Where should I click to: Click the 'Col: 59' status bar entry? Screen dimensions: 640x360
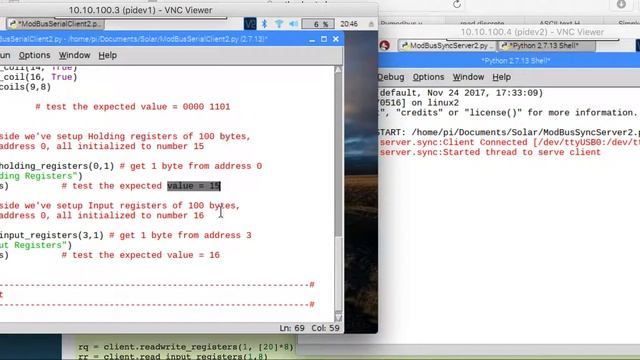tap(325, 328)
